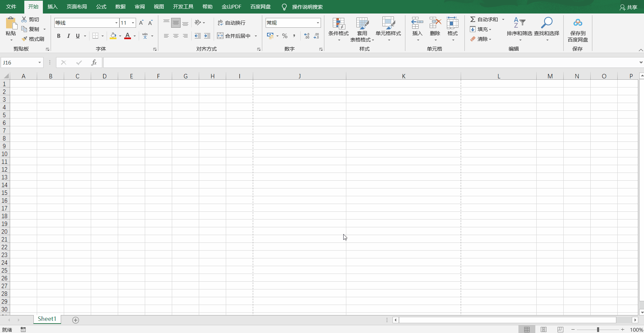Open the Formulas (公式) tab
Screen dimensions: 644x333
click(x=101, y=7)
